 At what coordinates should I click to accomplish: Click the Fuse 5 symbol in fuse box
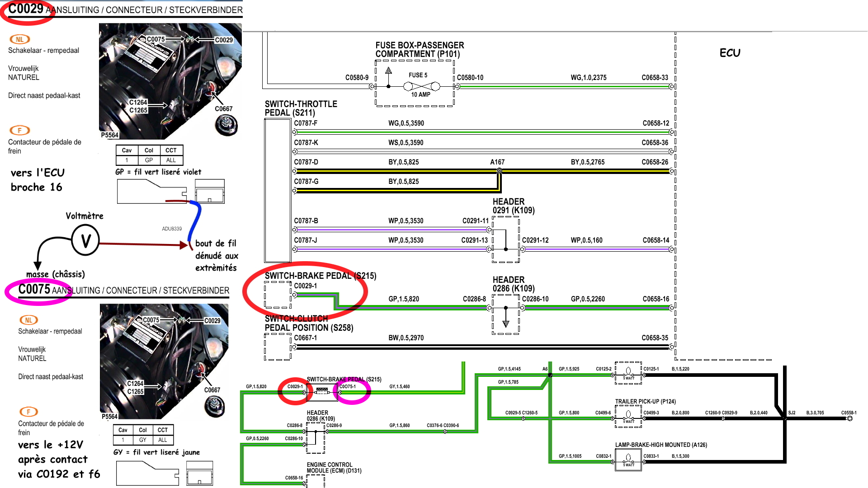click(421, 86)
